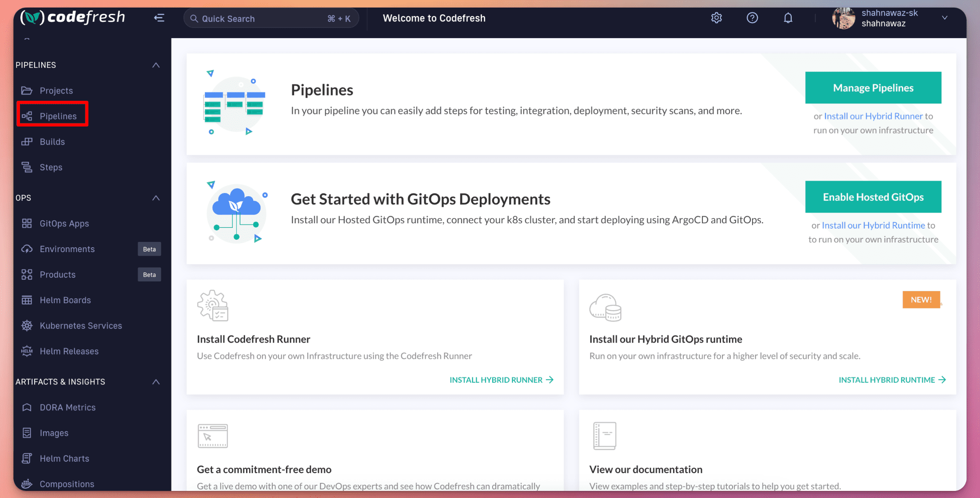Image resolution: width=980 pixels, height=498 pixels.
Task: Open the settings gear icon
Action: pyautogui.click(x=716, y=18)
